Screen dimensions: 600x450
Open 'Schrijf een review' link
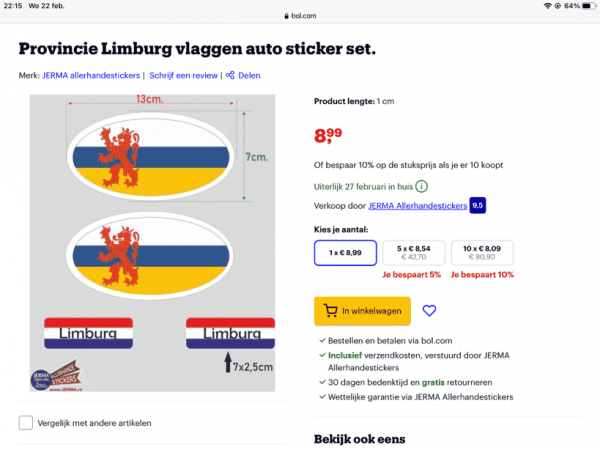184,74
